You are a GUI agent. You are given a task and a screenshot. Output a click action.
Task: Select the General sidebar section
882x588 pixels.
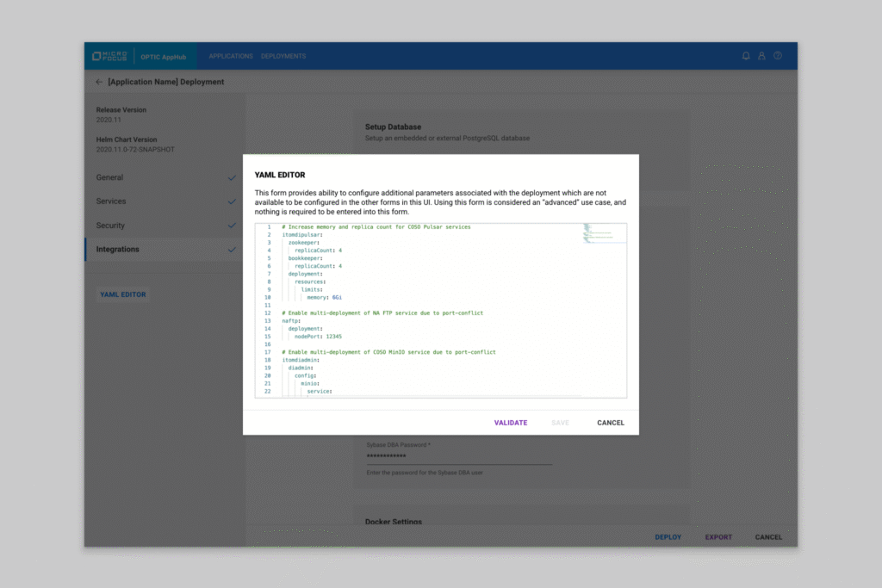[x=109, y=177]
